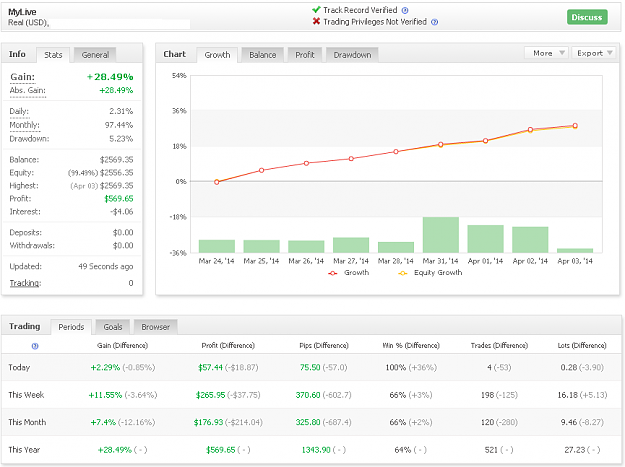Click the 325.80 pips in This Month row
The image size is (625, 467).
tap(308, 422)
